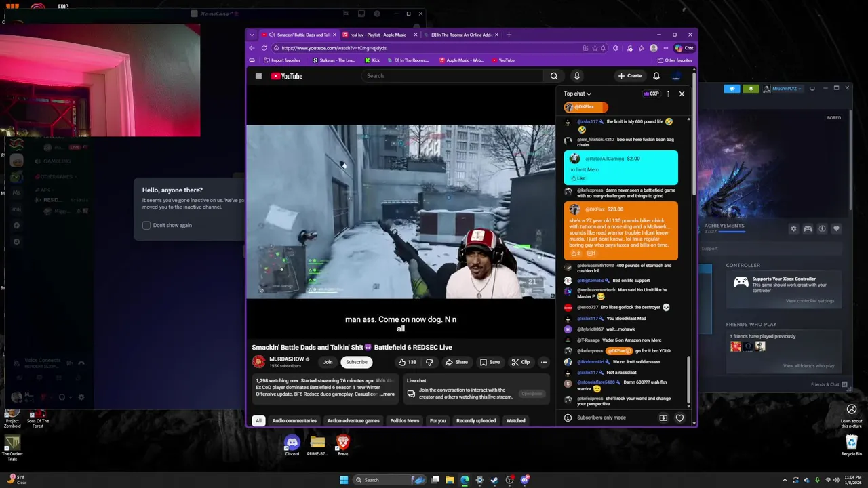The image size is (868, 488).
Task: Open Other favorites folder
Action: 675,60
